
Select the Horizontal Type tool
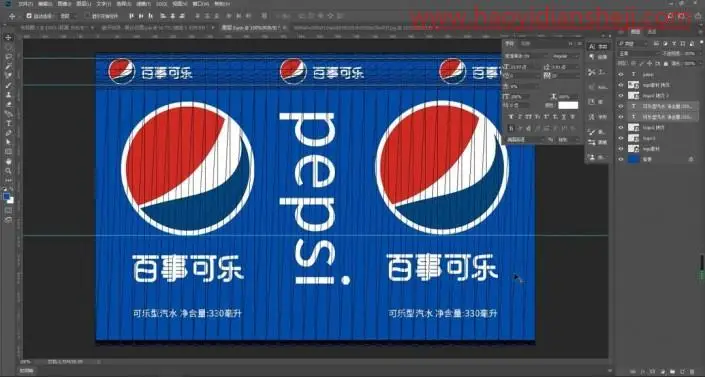[8, 123]
